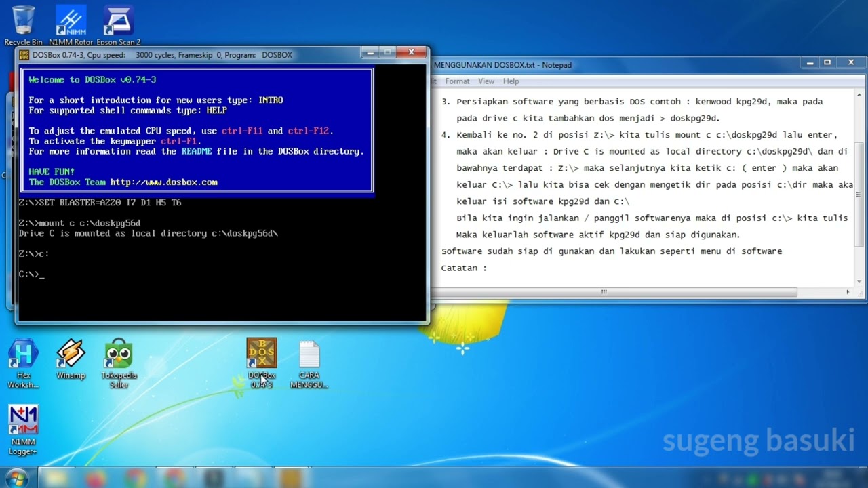Select the Epson Scan 2 desktop icon
The image size is (868, 488).
118,26
